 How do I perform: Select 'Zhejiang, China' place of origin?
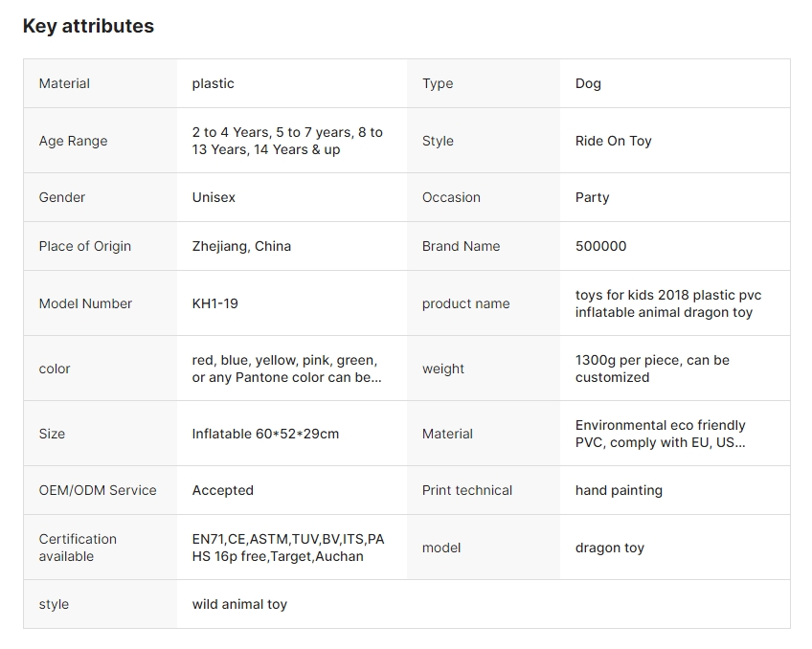pyautogui.click(x=241, y=246)
